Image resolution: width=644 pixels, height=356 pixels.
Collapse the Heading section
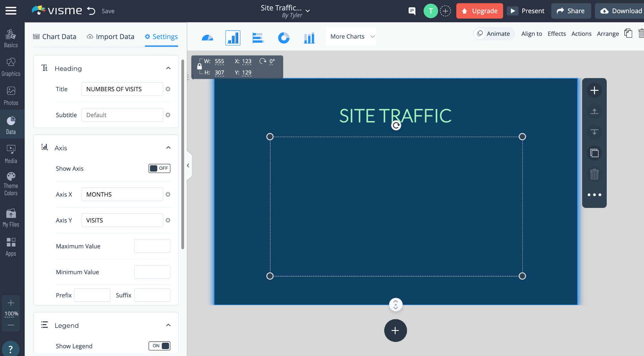coord(168,68)
